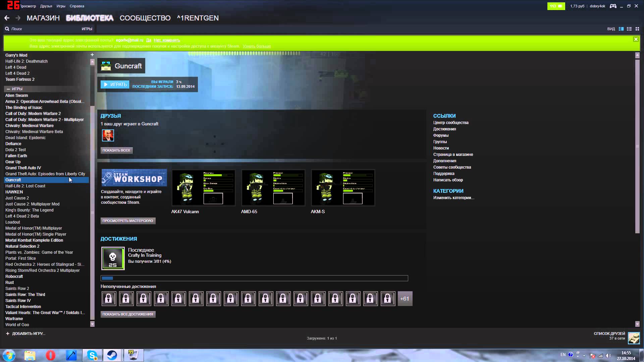This screenshot has width=644, height=362.
Task: Click the AKM-S weapon icon
Action: pos(342,188)
